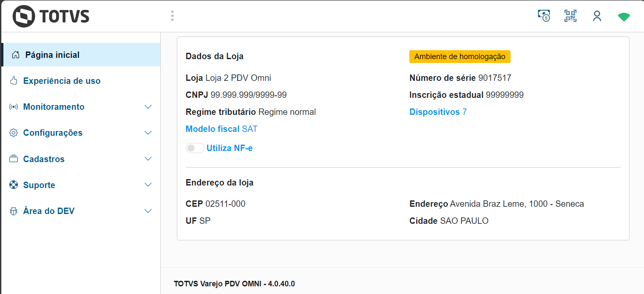
Task: Expand the Suporte menu chevron
Action: coord(148,185)
